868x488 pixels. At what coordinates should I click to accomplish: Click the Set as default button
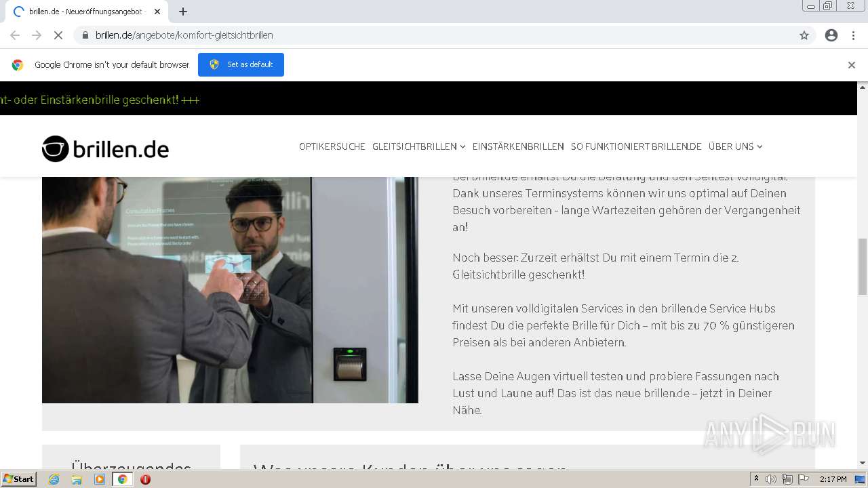coord(241,64)
